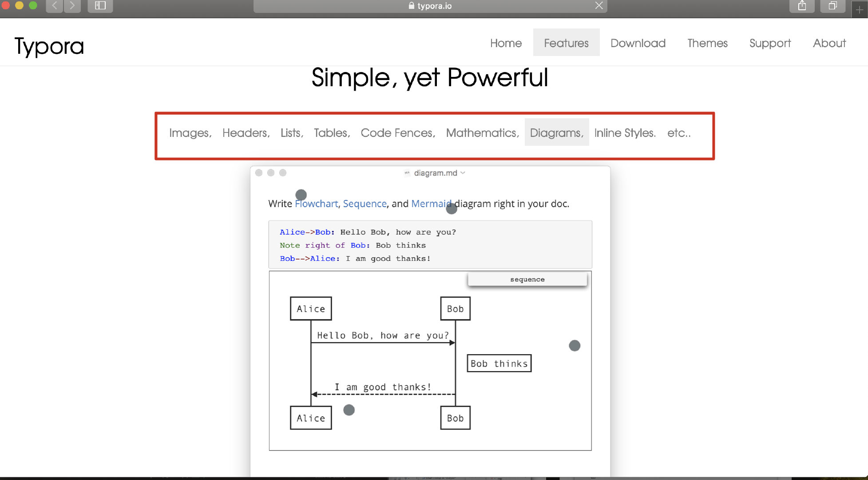This screenshot has width=868, height=480.
Task: Click the 'I am good thanks!' arrow label
Action: (x=383, y=387)
